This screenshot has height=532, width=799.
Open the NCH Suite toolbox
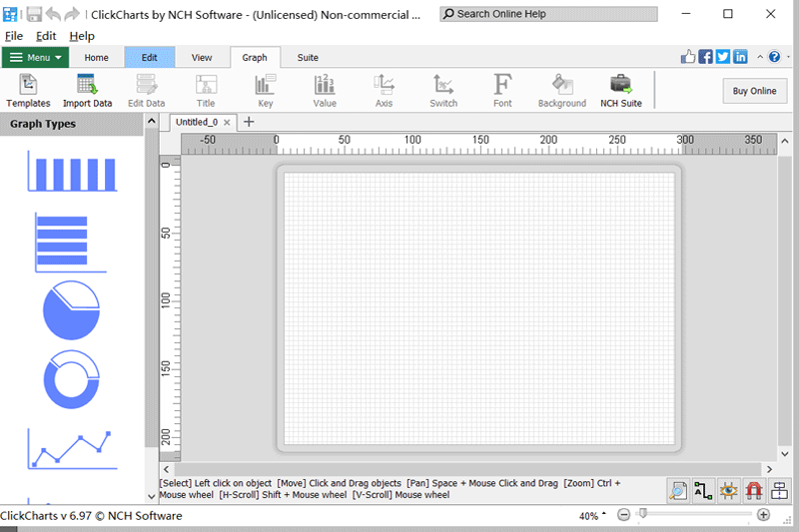coord(620,91)
